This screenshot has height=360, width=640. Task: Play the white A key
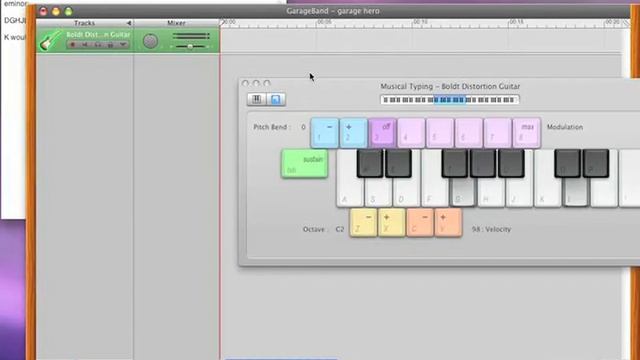[347, 193]
